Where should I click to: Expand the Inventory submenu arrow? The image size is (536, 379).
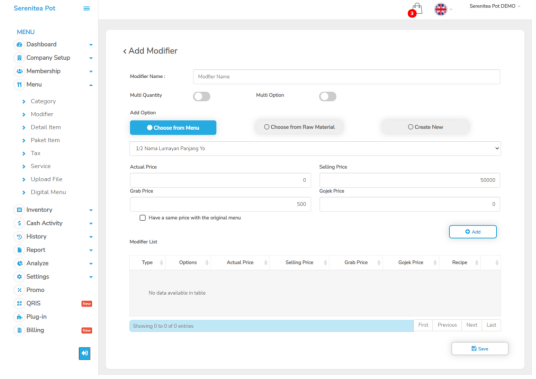tap(91, 210)
